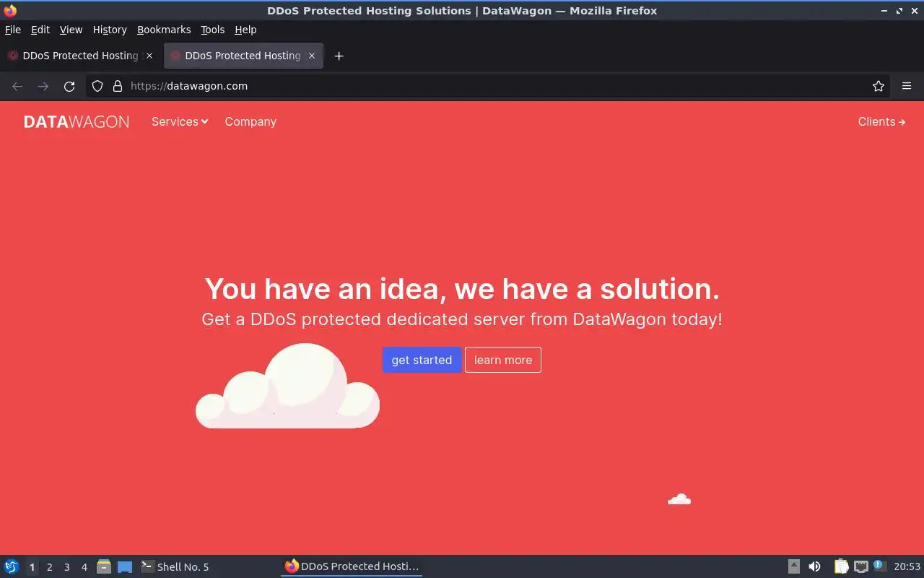The width and height of the screenshot is (924, 578).
Task: Click the blue desktop taskbar icon
Action: click(x=125, y=567)
